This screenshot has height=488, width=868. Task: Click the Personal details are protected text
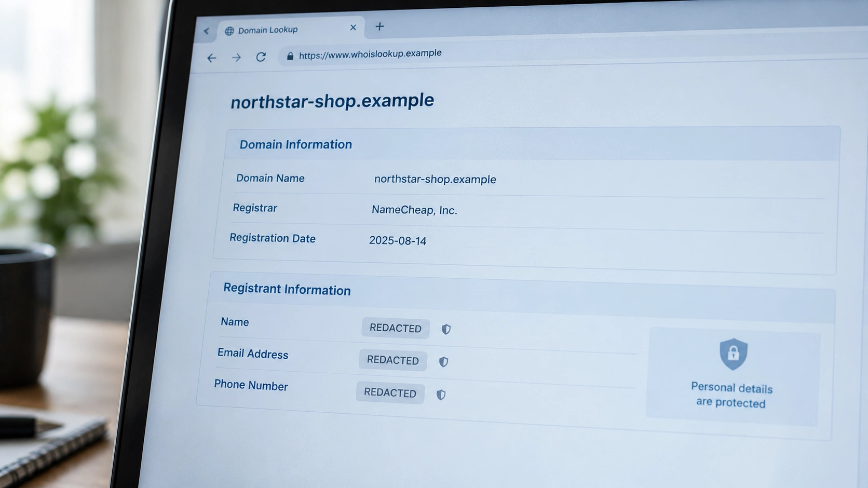coord(731,395)
